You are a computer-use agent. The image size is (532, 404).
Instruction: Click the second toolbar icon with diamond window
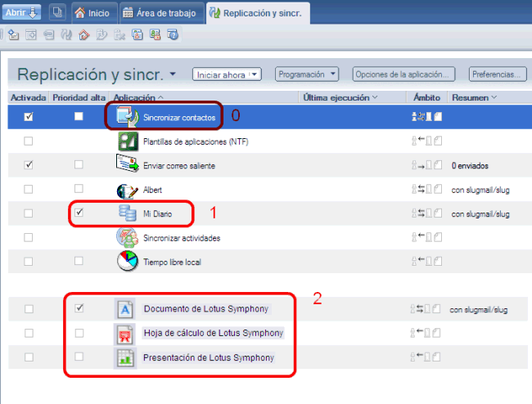(x=31, y=34)
